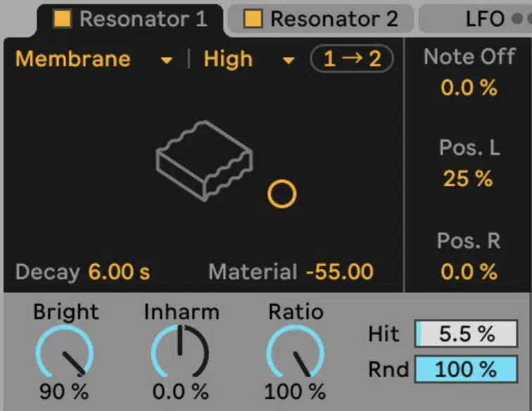Click the Inharm knob
The height and width of the screenshot is (411, 532).
point(180,352)
